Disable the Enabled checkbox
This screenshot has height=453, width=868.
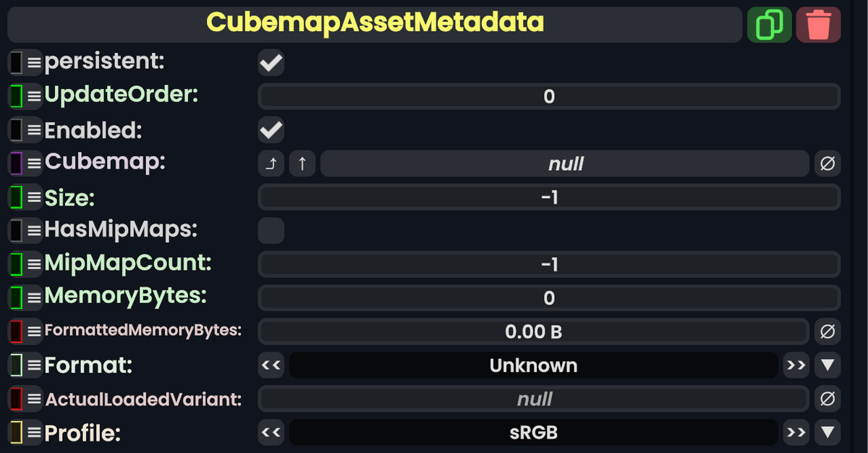(271, 130)
